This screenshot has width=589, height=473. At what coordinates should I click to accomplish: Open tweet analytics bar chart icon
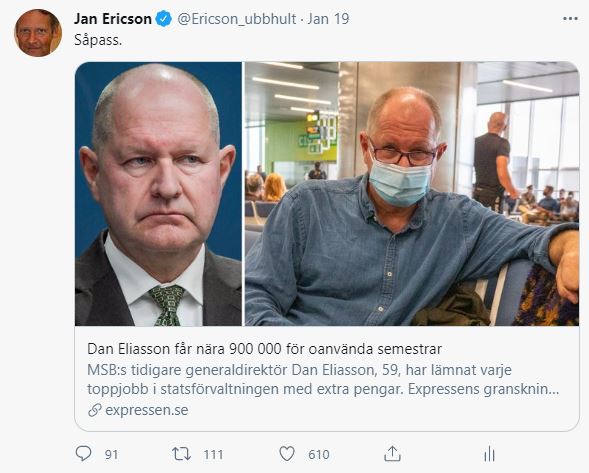(x=489, y=454)
